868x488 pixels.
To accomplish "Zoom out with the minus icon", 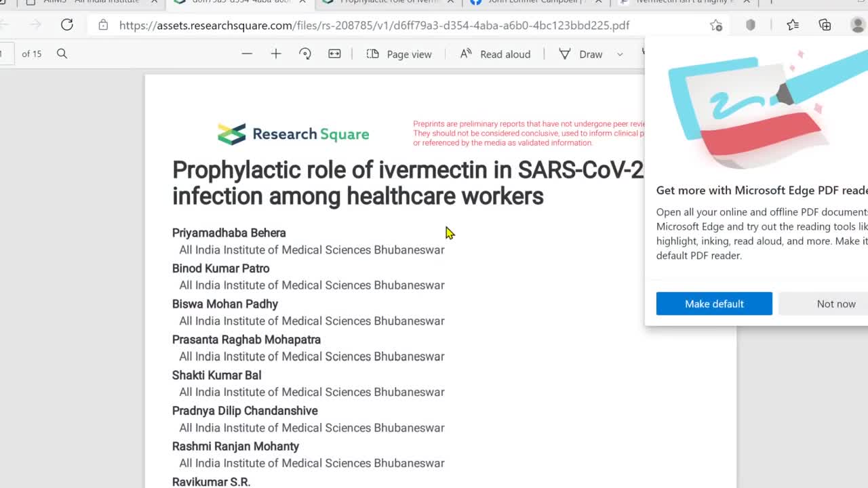I will click(247, 54).
